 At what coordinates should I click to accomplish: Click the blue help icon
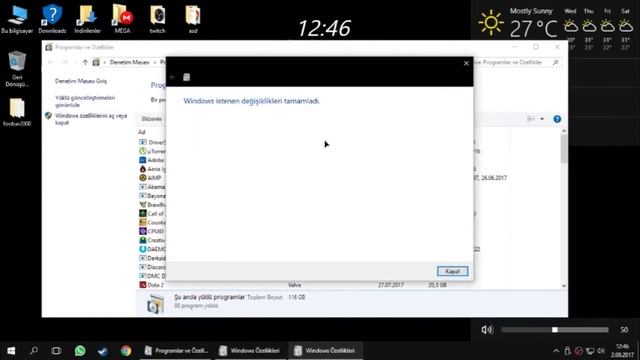[x=557, y=119]
